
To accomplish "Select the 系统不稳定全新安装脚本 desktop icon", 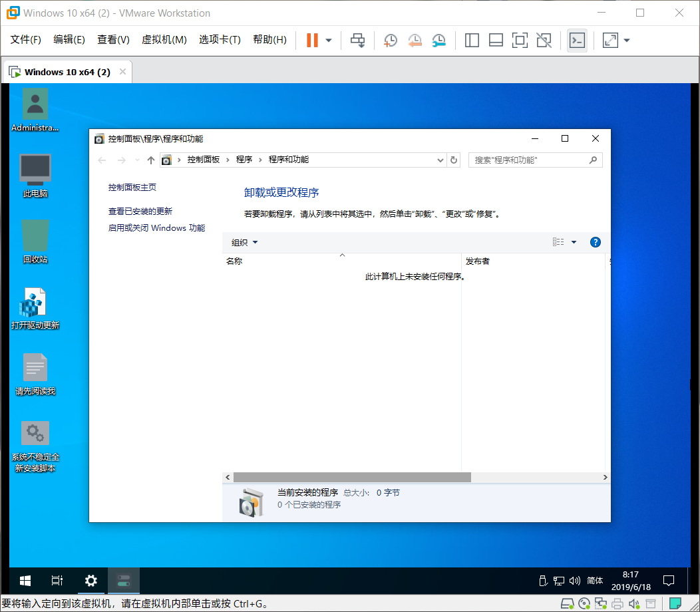I will click(35, 446).
